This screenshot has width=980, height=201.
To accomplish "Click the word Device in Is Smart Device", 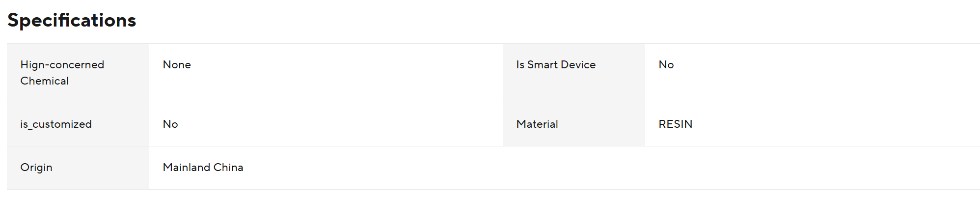I will point(578,65).
